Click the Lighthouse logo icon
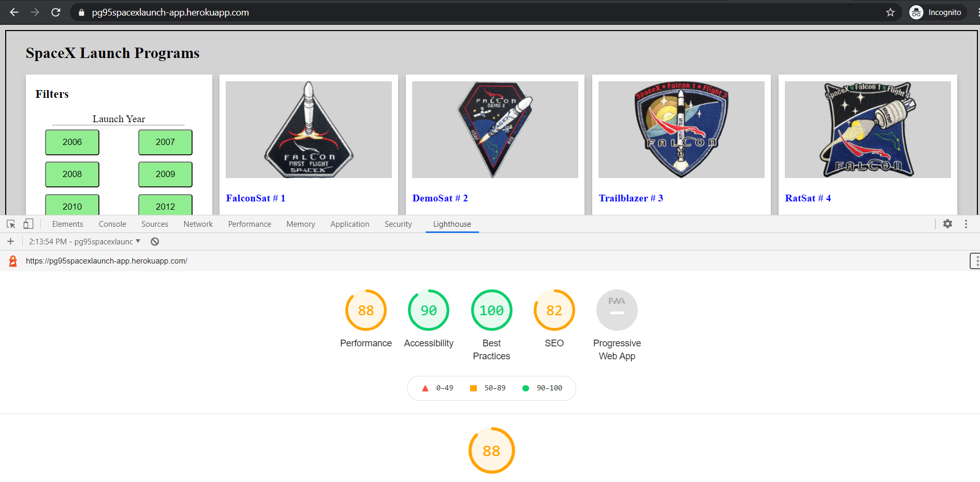Screen dimensions: 980x482 click(x=13, y=261)
